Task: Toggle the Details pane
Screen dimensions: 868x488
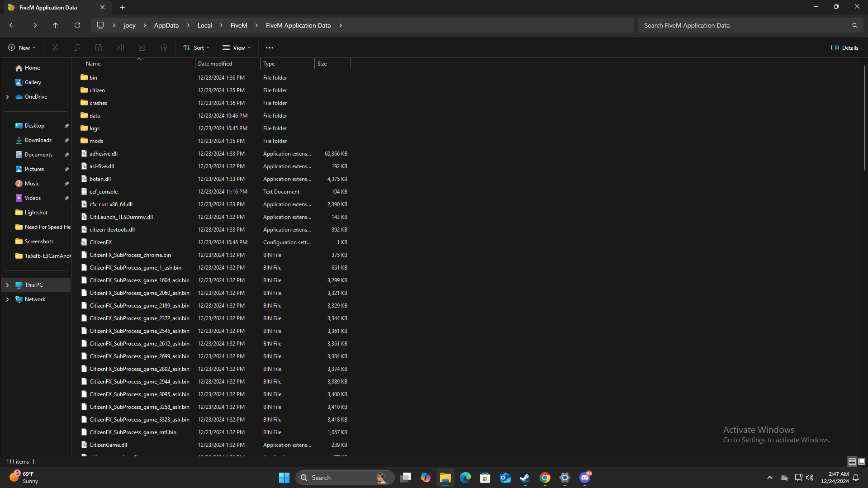Action: pos(845,47)
